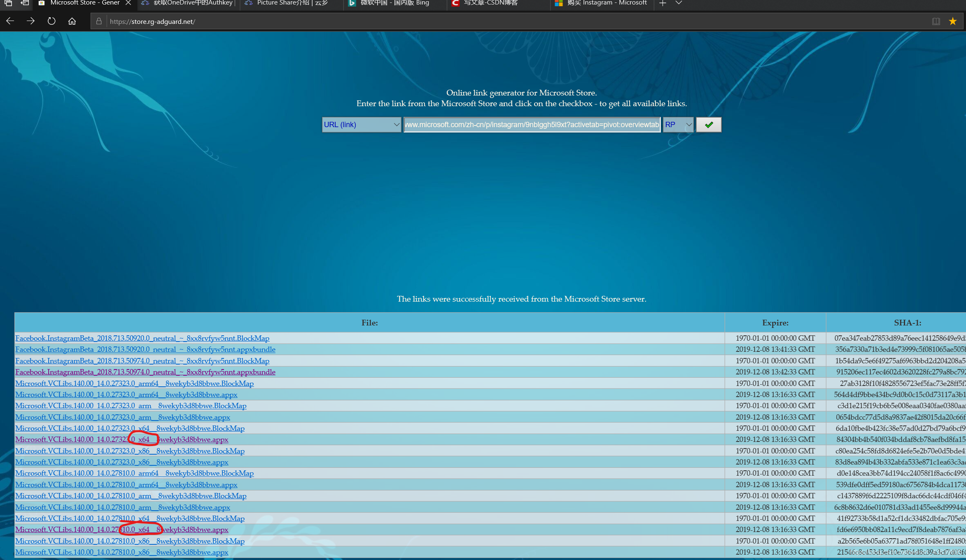Switch to the 写文章-CSDN博客 tab
The height and width of the screenshot is (560, 966).
click(x=490, y=3)
